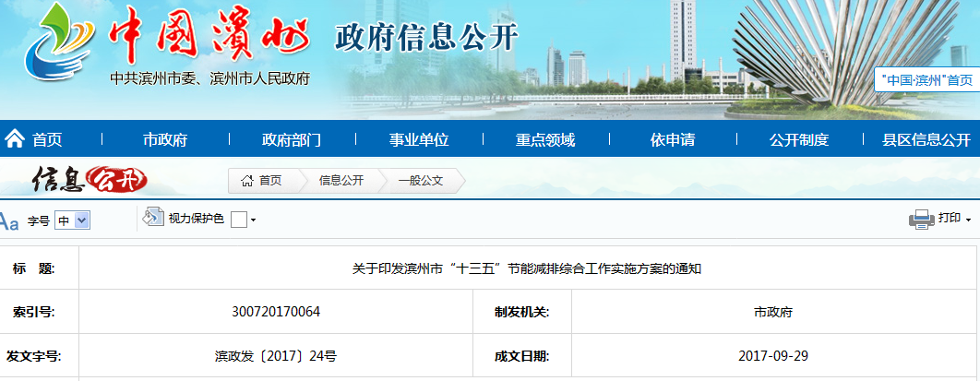The width and height of the screenshot is (980, 381).
Task: Expand the 视力保护色 color dropdown arrow
Action: click(253, 220)
